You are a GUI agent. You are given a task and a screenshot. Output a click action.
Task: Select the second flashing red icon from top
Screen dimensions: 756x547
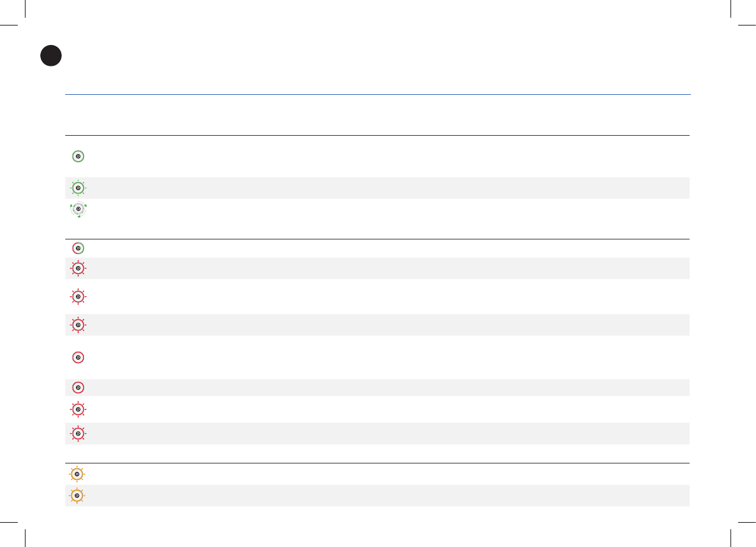pyautogui.click(x=78, y=296)
